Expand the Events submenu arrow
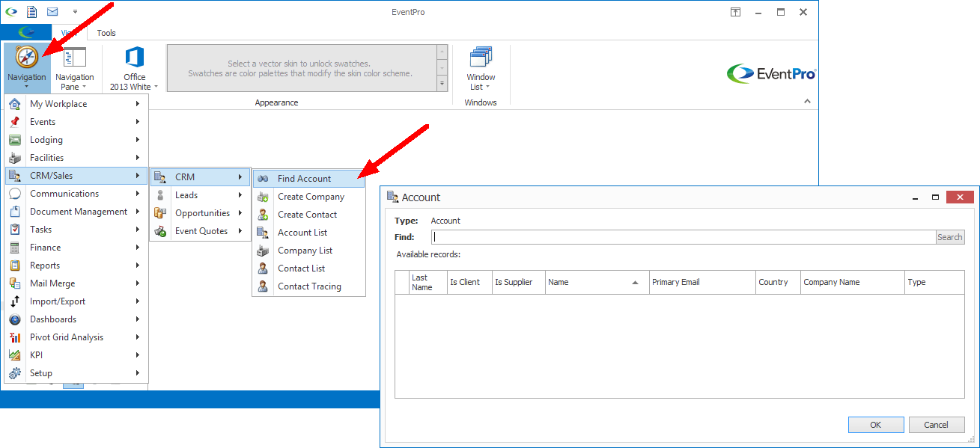This screenshot has height=448, width=980. click(138, 122)
